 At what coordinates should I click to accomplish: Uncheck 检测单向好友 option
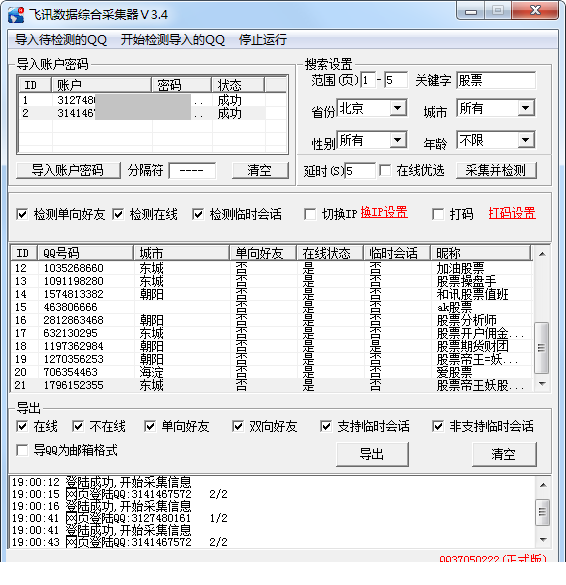22,214
